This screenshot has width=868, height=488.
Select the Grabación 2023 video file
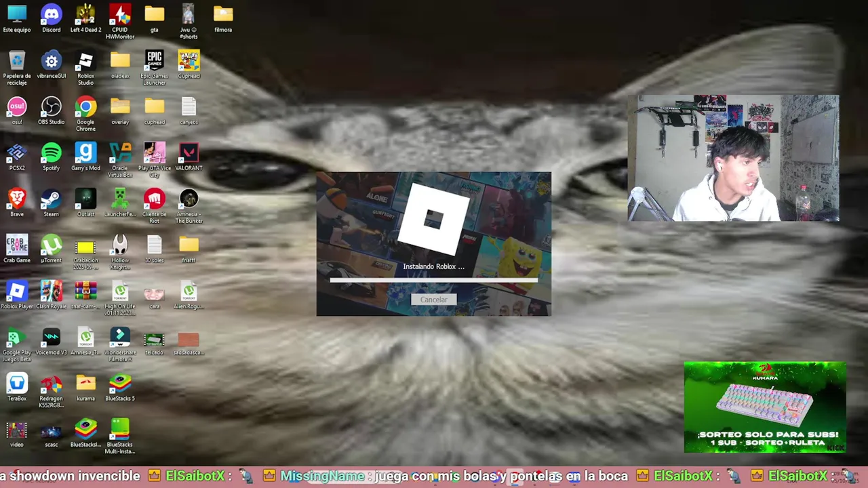(85, 252)
